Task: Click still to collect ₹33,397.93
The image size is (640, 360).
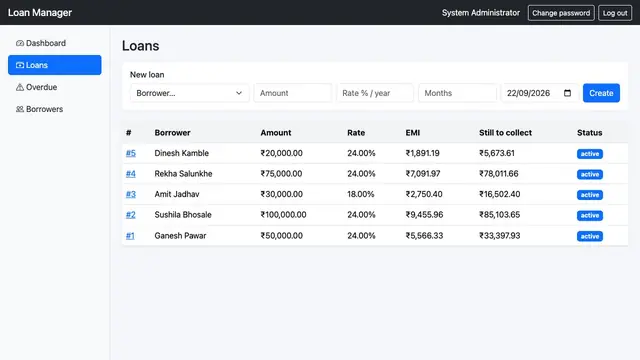Action: click(x=500, y=236)
